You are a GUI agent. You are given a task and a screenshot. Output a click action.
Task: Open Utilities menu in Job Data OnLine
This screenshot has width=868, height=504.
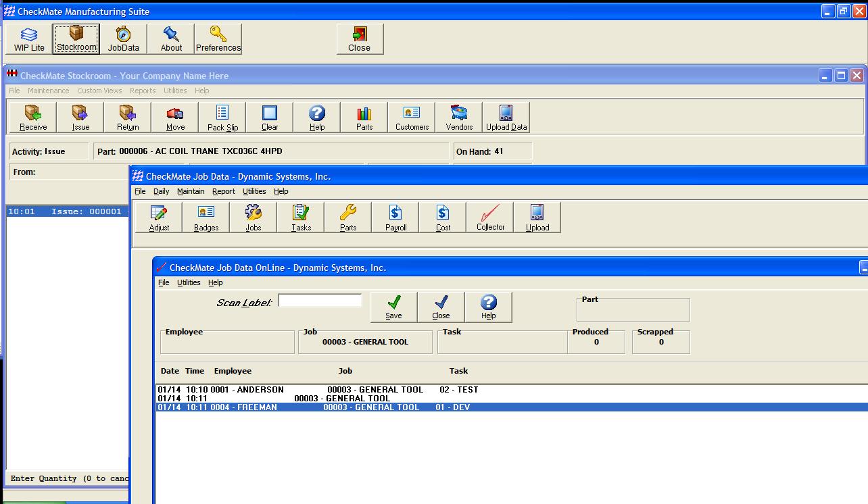click(x=189, y=282)
